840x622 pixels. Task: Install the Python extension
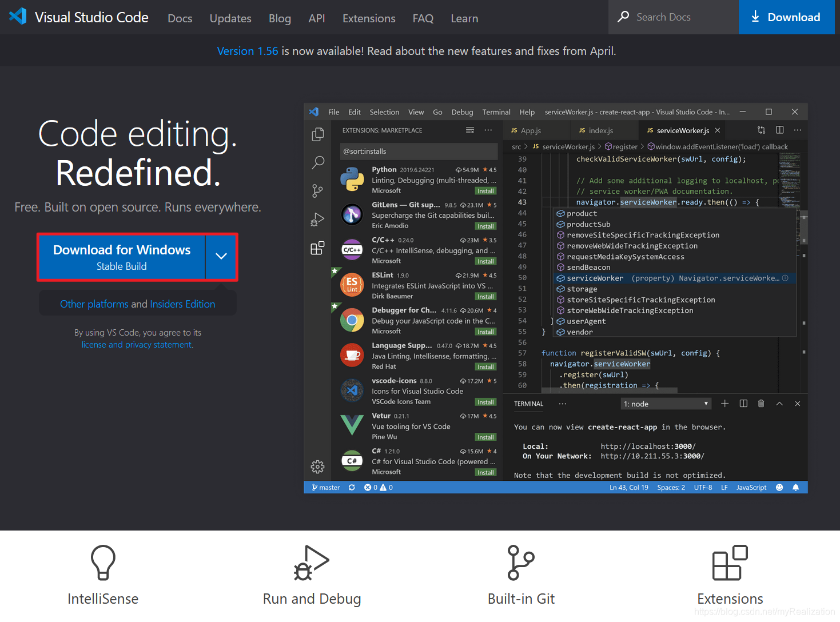[x=485, y=191]
